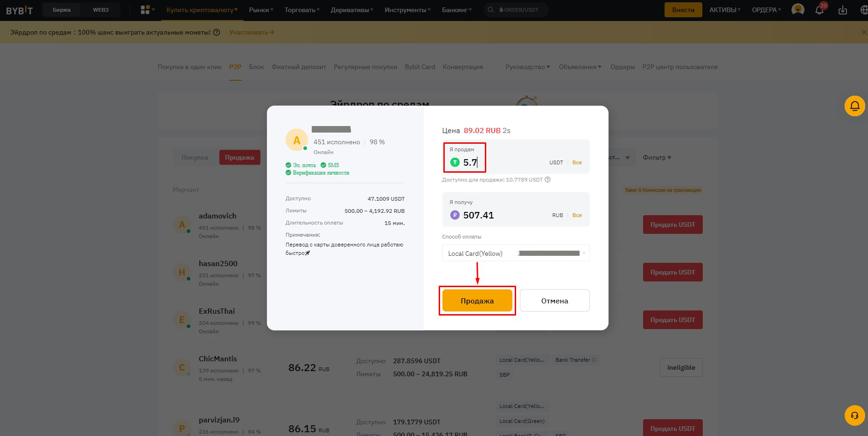Confirm with orange Продажа button

pos(477,301)
